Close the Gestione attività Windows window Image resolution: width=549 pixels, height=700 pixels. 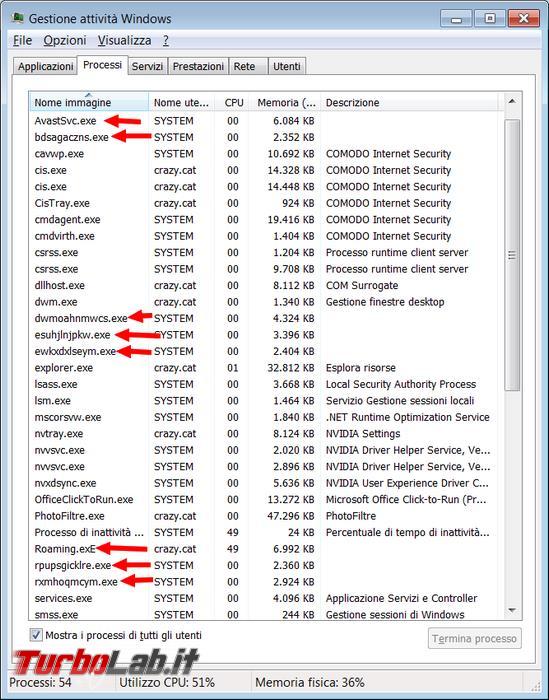[x=523, y=19]
